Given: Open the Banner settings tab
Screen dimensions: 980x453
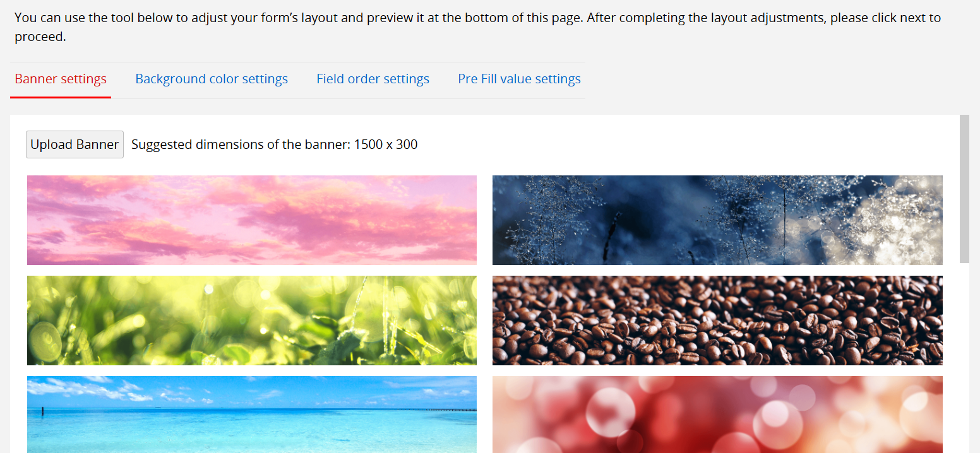Looking at the screenshot, I should [x=61, y=79].
